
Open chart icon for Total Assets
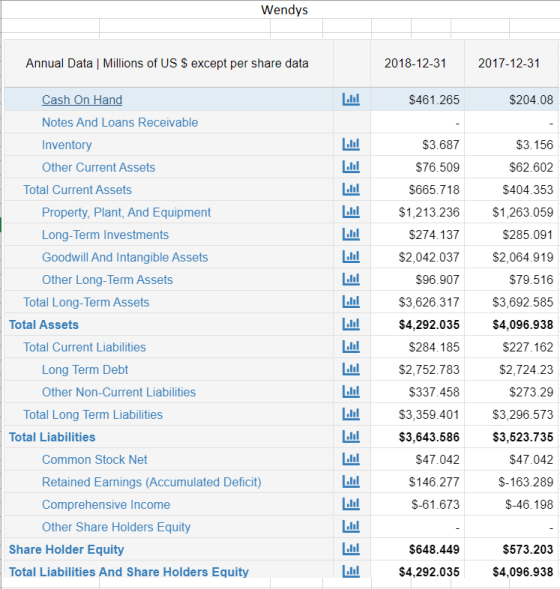pos(351,324)
